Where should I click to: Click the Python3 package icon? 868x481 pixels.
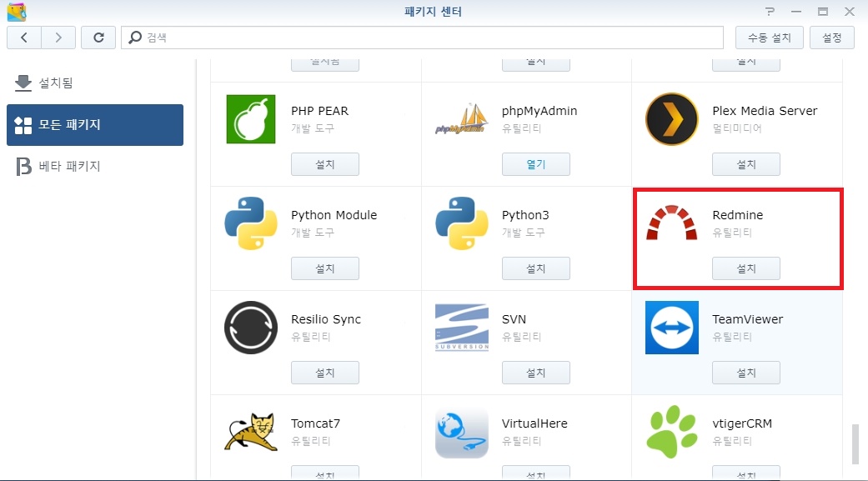click(462, 223)
